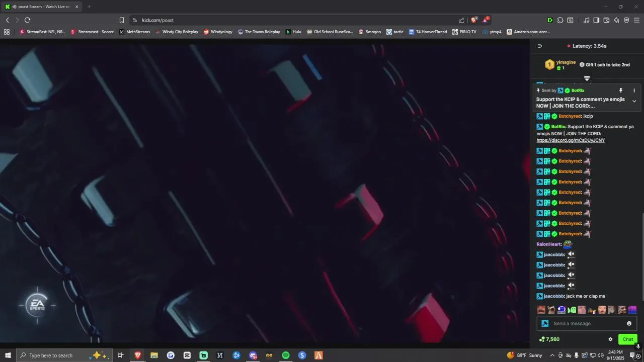
Task: Open chat settings gear icon
Action: 610,339
